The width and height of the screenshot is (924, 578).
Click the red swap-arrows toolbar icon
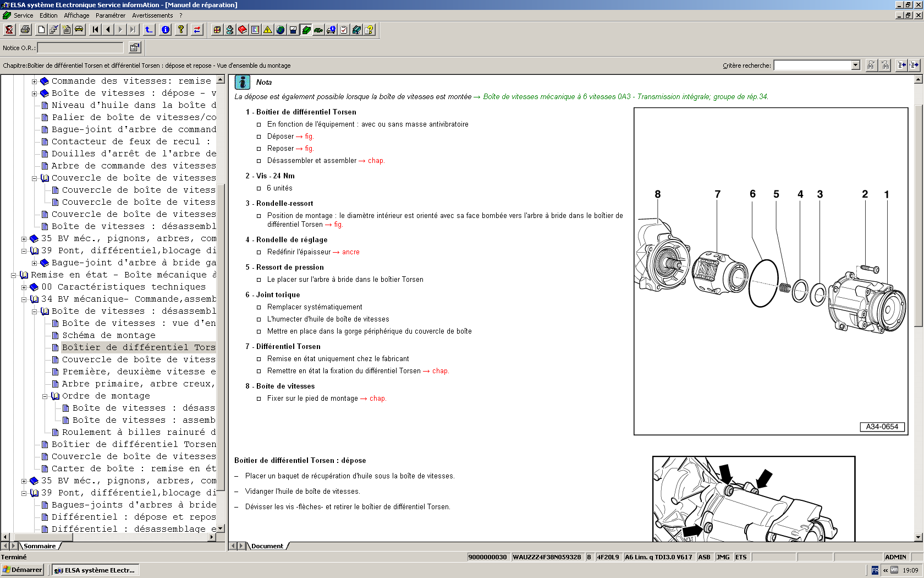point(197,30)
